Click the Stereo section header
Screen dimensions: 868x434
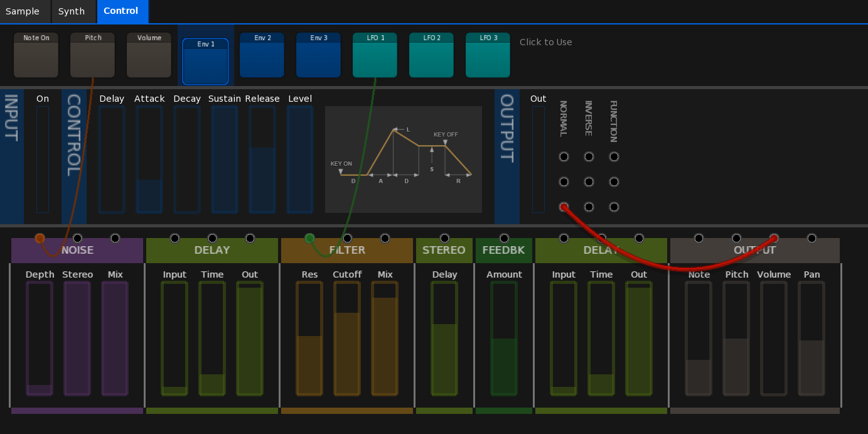click(x=444, y=250)
